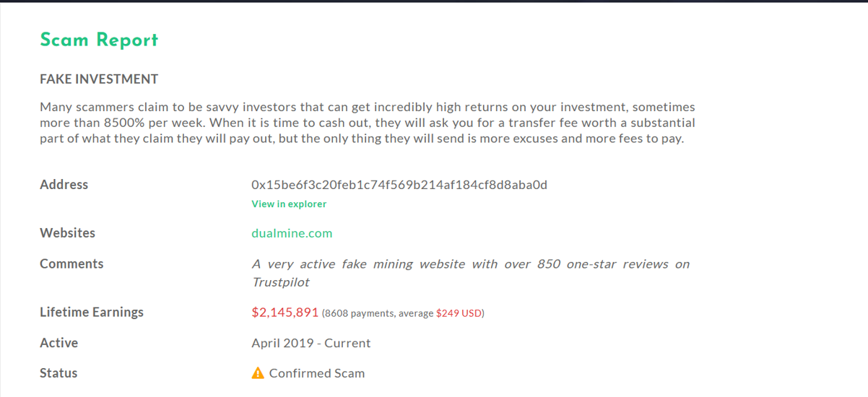Click the orange warning triangle icon

[258, 373]
